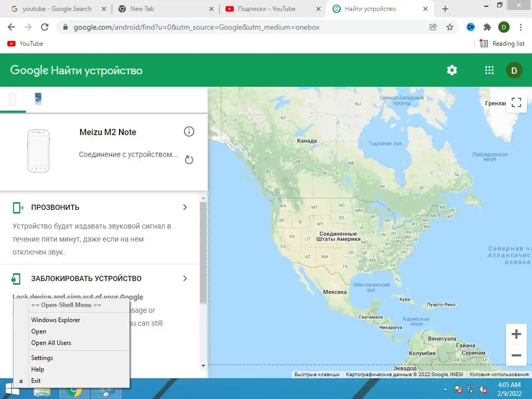Switch to the New Tab tab
532x399 pixels.
142,9
